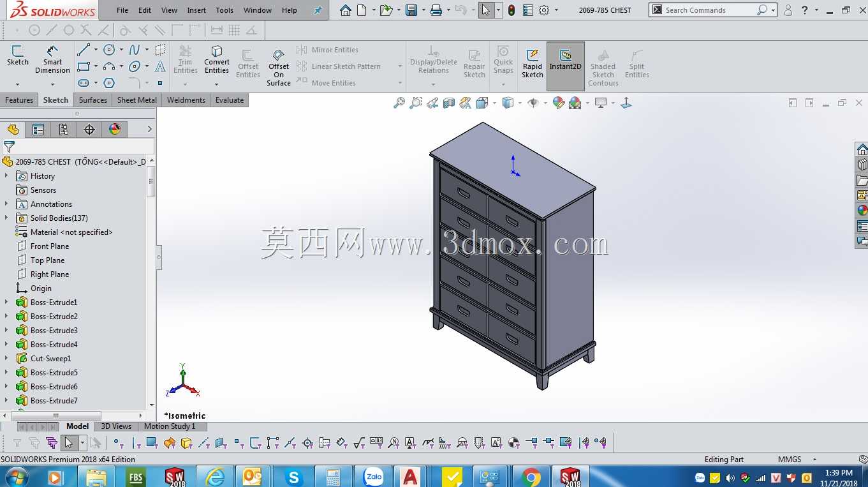Click the Rebuild traffic light icon
Image resolution: width=868 pixels, height=487 pixels.
(511, 10)
